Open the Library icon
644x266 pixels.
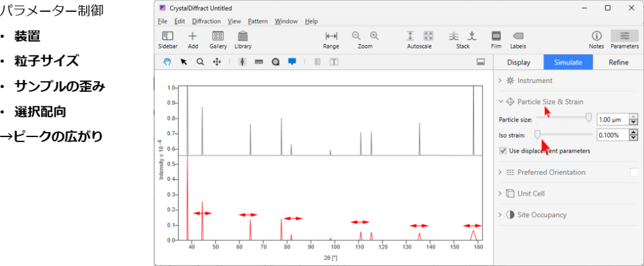click(x=243, y=36)
